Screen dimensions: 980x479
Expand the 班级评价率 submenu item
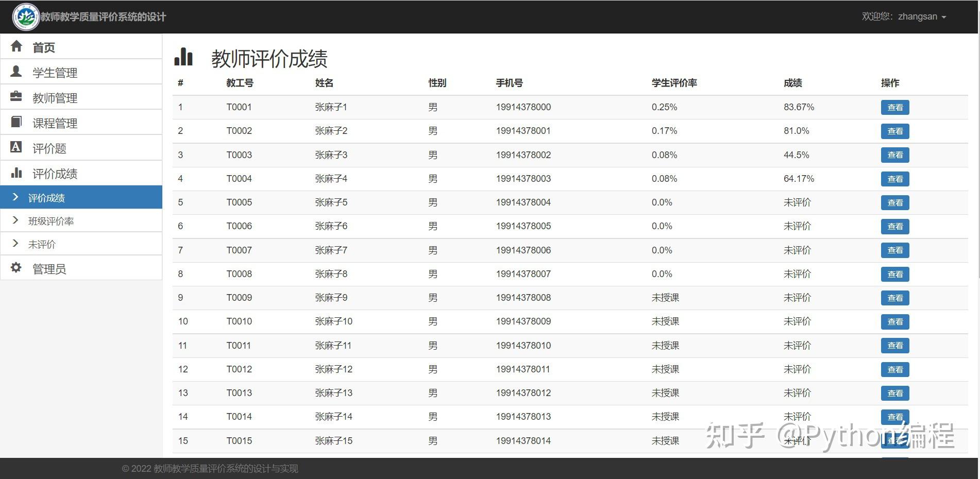tap(52, 220)
